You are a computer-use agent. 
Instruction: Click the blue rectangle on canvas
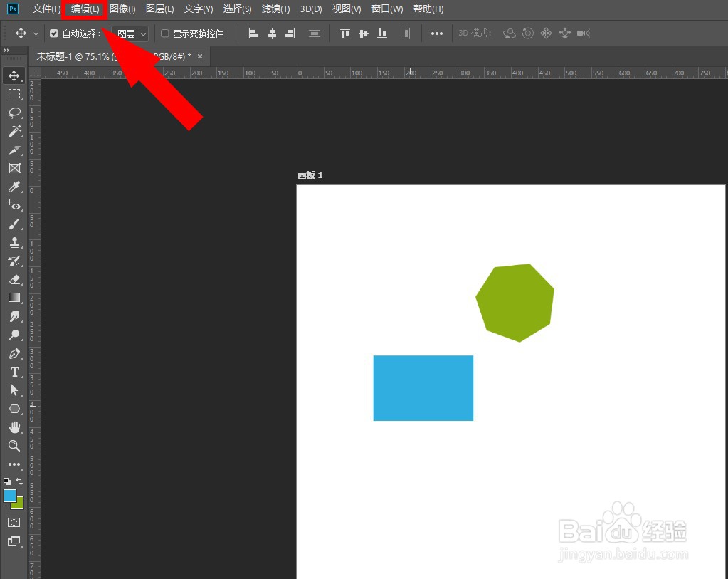[x=423, y=388]
